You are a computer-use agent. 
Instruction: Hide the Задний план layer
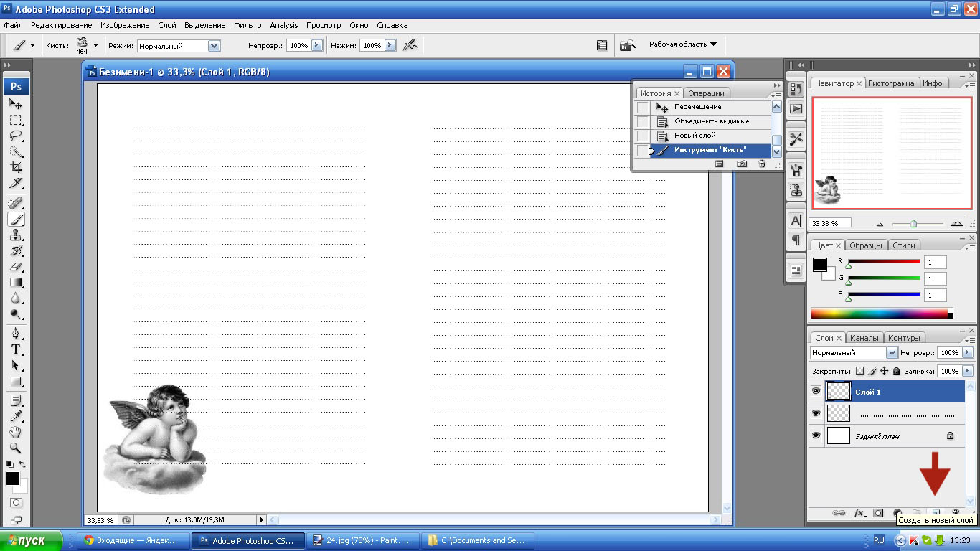point(816,435)
